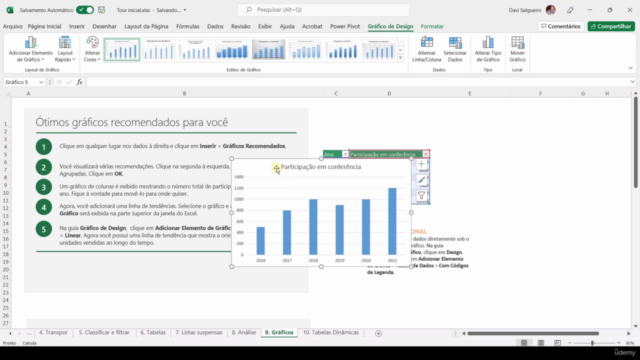
Task: Click the chart styles brush button
Action: click(x=421, y=180)
